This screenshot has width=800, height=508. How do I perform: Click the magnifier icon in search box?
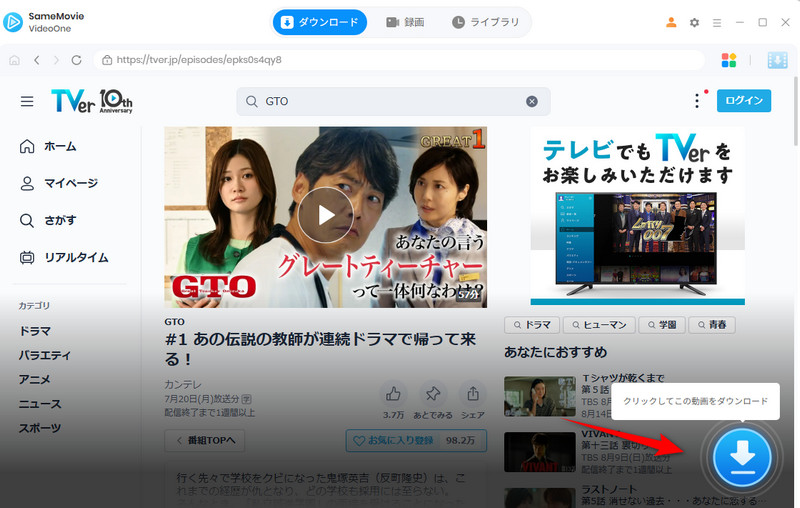pos(252,101)
